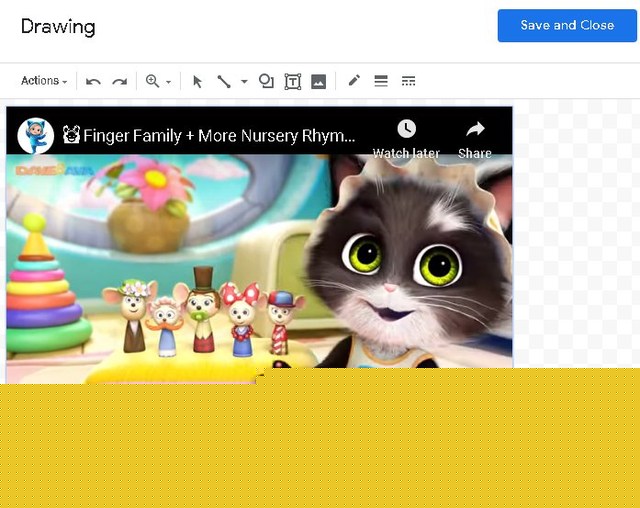Screen dimensions: 640x508
Task: Expand the Line tool dropdown arrow
Action: [244, 82]
